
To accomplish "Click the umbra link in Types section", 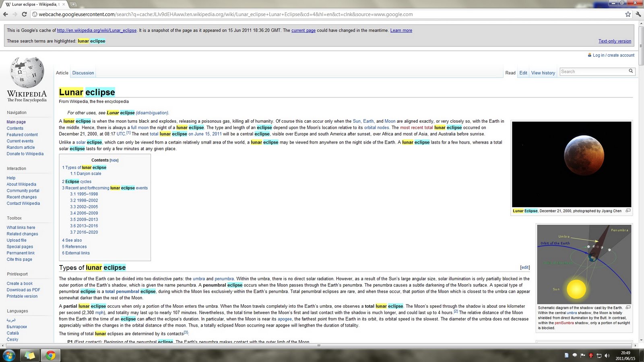I will tap(199, 279).
